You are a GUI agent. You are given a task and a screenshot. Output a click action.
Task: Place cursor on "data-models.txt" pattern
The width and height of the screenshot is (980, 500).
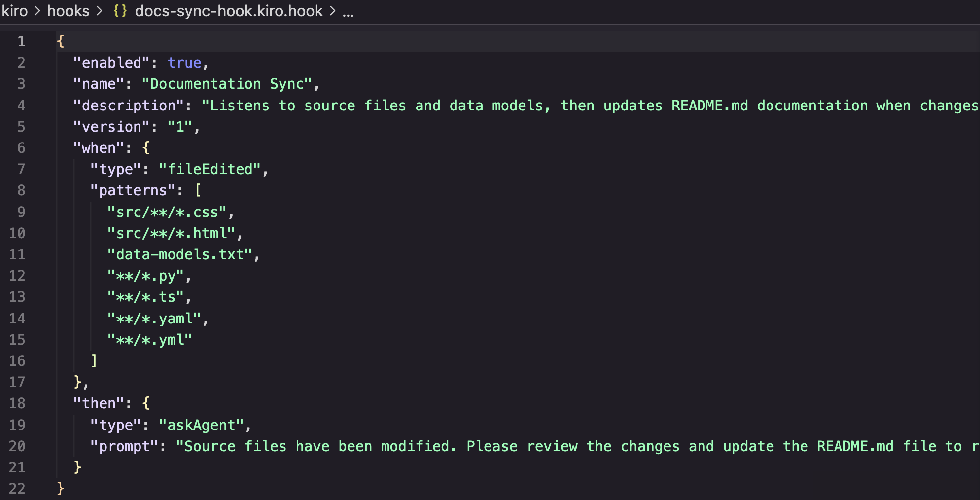(180, 254)
